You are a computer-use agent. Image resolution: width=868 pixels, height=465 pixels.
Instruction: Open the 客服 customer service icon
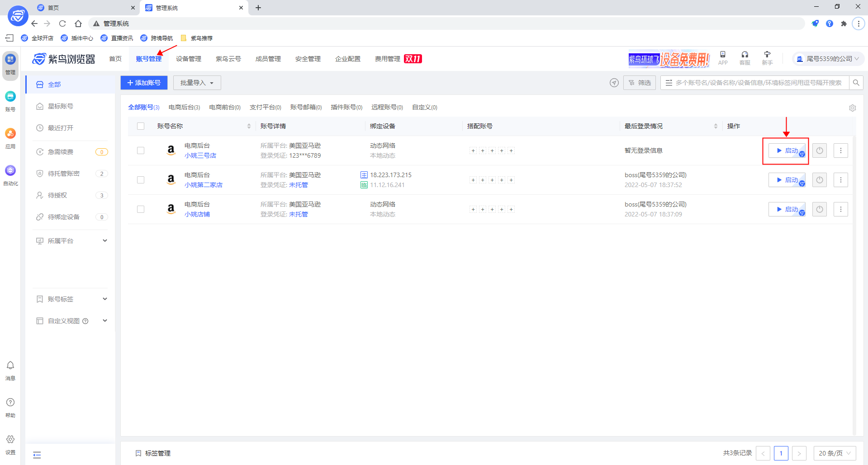coord(745,58)
